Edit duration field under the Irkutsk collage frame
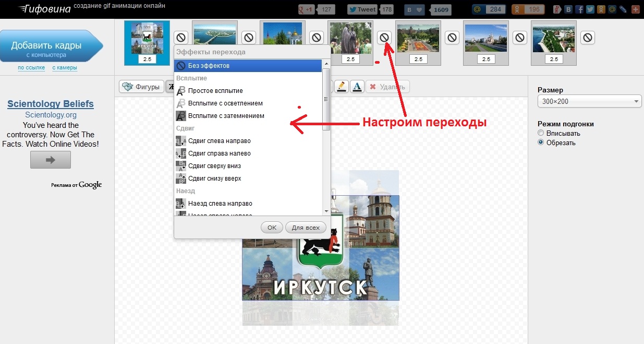The image size is (644, 344). [x=147, y=60]
